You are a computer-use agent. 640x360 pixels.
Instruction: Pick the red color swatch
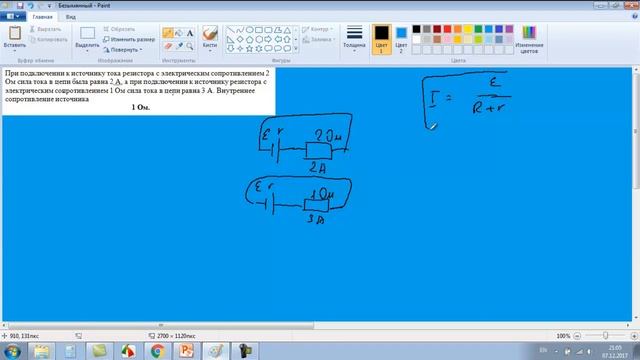(x=447, y=29)
